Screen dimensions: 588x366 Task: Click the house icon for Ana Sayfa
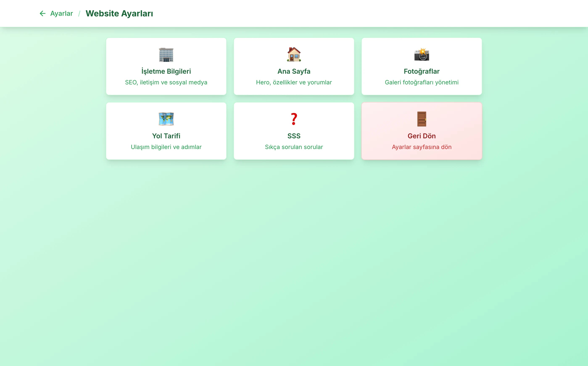coord(294,55)
